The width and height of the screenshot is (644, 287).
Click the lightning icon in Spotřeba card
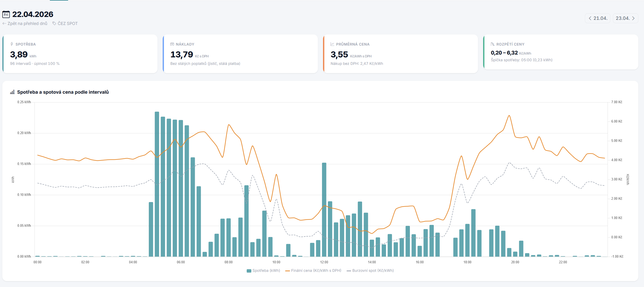(x=12, y=44)
